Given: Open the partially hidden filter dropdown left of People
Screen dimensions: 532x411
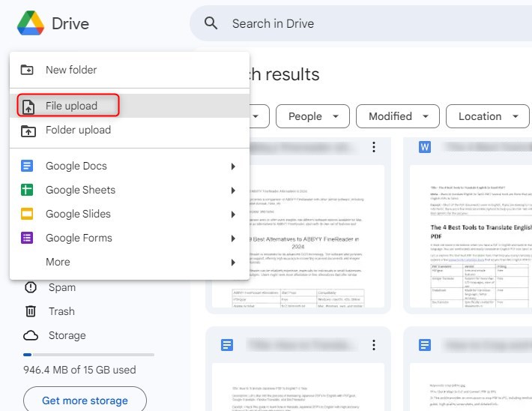Looking at the screenshot, I should (x=259, y=116).
